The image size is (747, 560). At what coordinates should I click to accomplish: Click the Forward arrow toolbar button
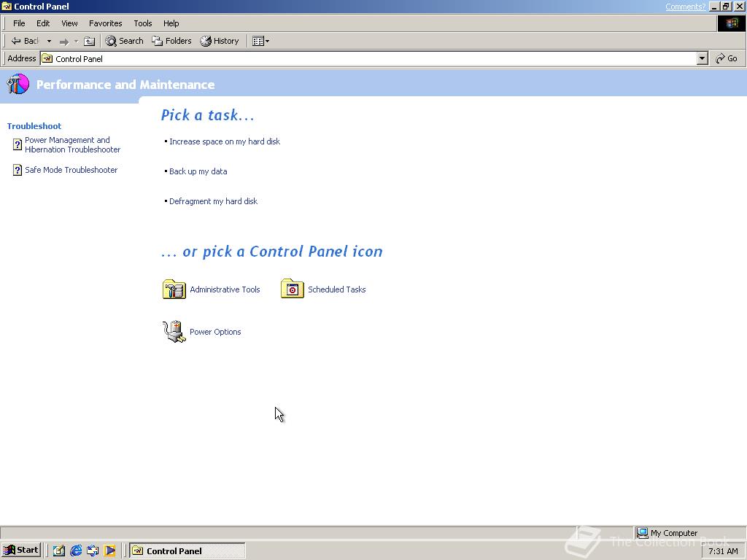pyautogui.click(x=64, y=42)
